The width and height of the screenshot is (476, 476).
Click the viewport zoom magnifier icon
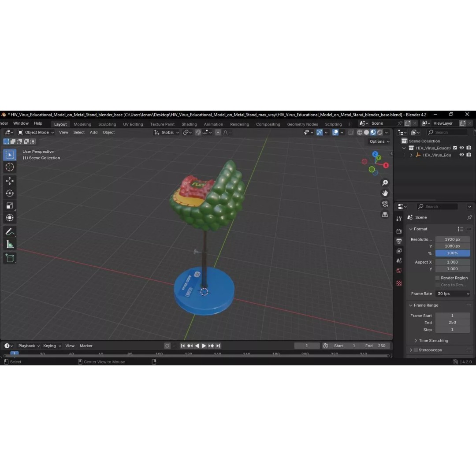385,182
